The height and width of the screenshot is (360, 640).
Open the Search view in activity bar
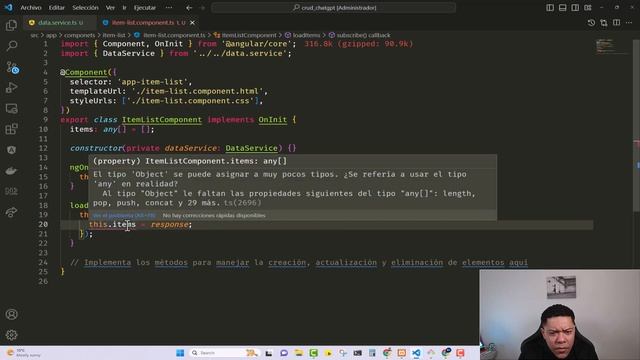[x=11, y=46]
